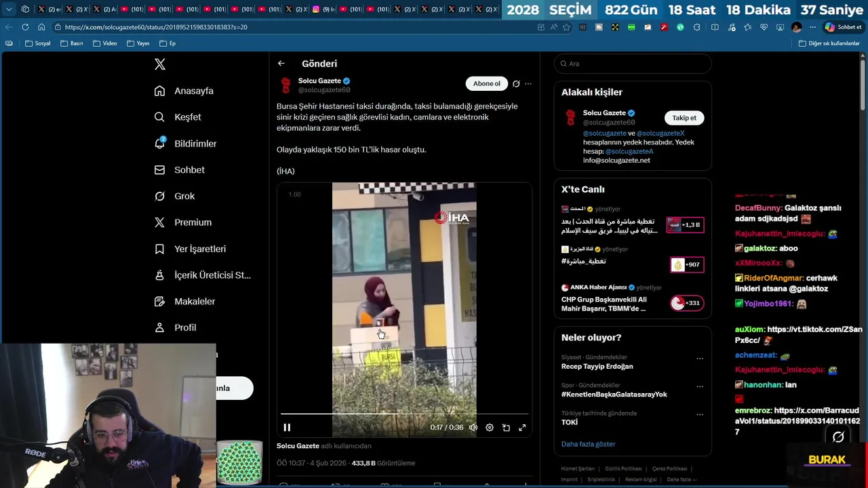This screenshot has height=488, width=868.
Task: Open Sohbet et Copilot button
Action: [x=843, y=27]
